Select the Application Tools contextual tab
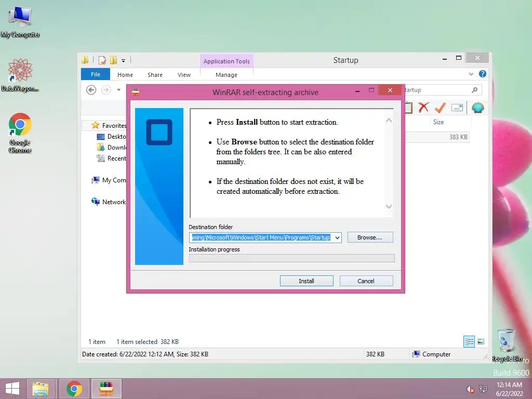The image size is (532, 399). pyautogui.click(x=227, y=61)
